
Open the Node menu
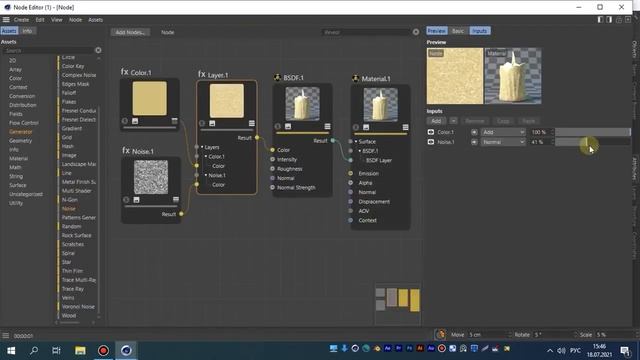[x=75, y=20]
